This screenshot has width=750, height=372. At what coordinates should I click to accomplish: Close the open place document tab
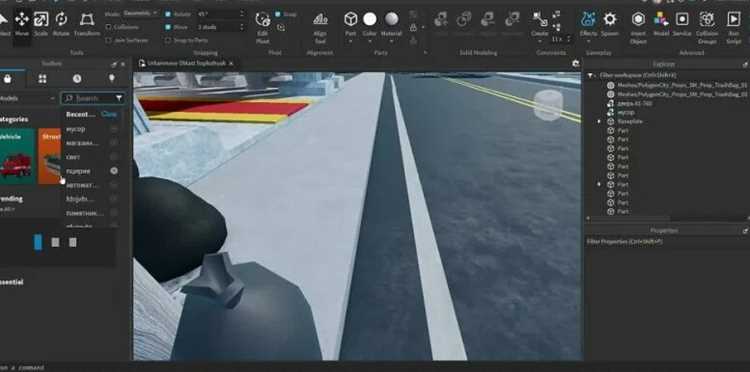pos(231,63)
